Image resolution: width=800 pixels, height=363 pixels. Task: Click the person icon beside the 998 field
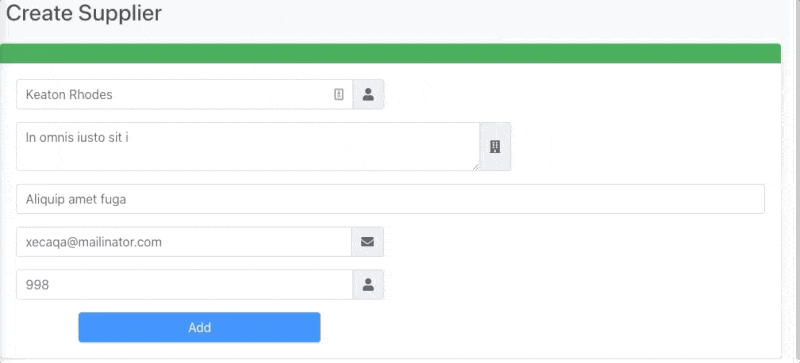[368, 284]
